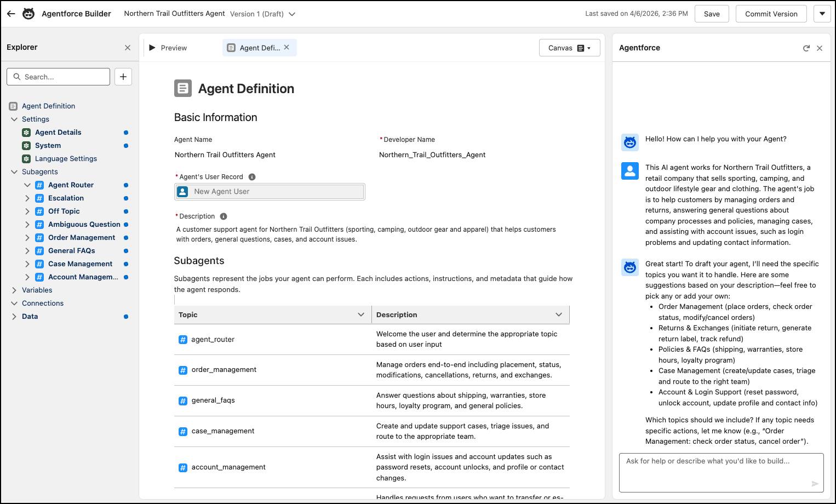Image resolution: width=836 pixels, height=504 pixels.
Task: Close the Explorer panel
Action: pyautogui.click(x=128, y=48)
